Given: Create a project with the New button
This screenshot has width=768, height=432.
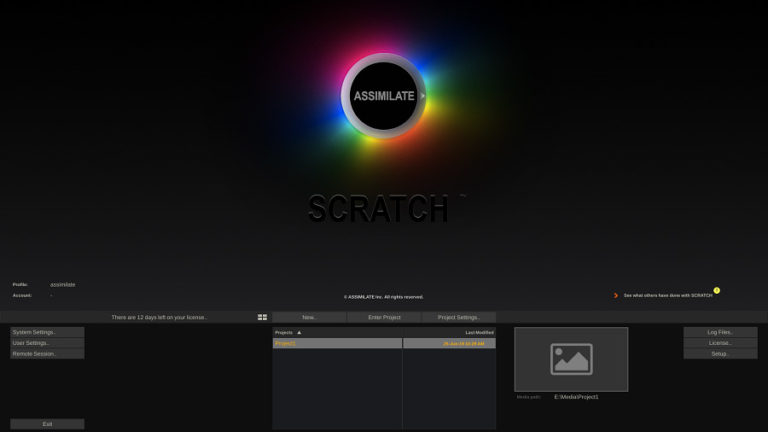Looking at the screenshot, I should click(x=309, y=317).
